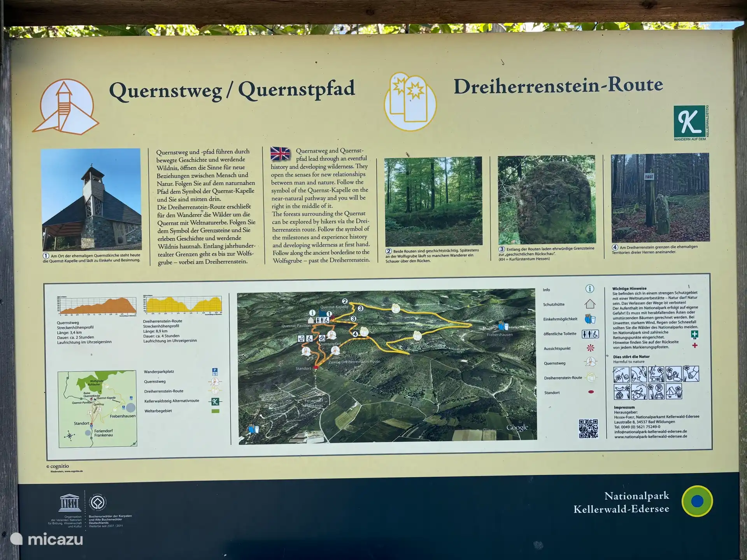This screenshot has width=747, height=560.
Task: Click the green Welterbegebiet color swatch
Action: 215,411
